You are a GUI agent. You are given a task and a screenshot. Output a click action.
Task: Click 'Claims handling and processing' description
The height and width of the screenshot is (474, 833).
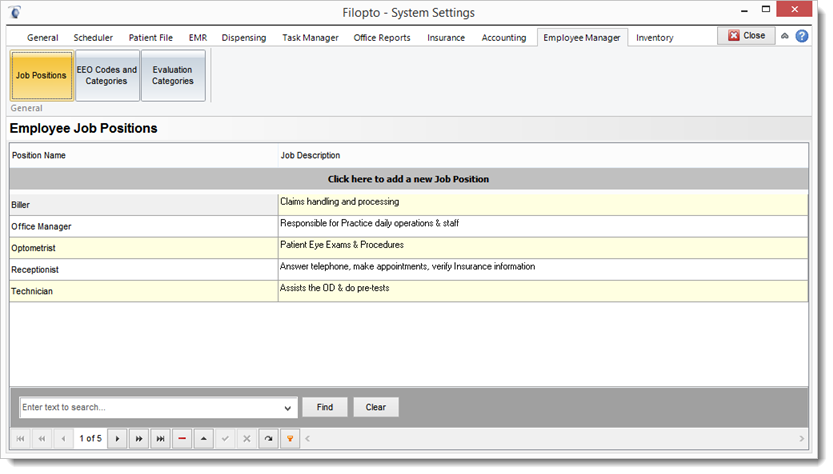coord(543,205)
